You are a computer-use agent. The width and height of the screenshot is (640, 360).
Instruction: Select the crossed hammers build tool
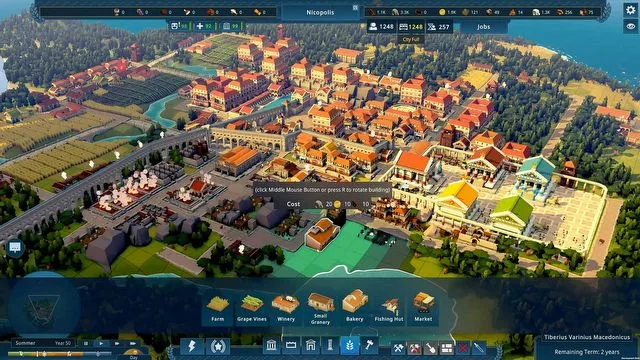398,348
